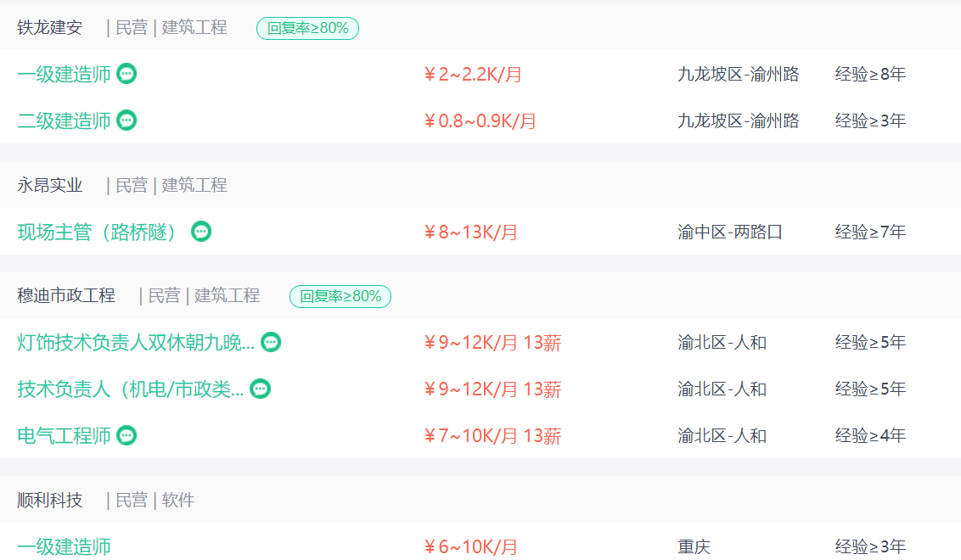
Task: Click 回复率≥80% badge next to 铁龙建安
Action: click(x=307, y=28)
